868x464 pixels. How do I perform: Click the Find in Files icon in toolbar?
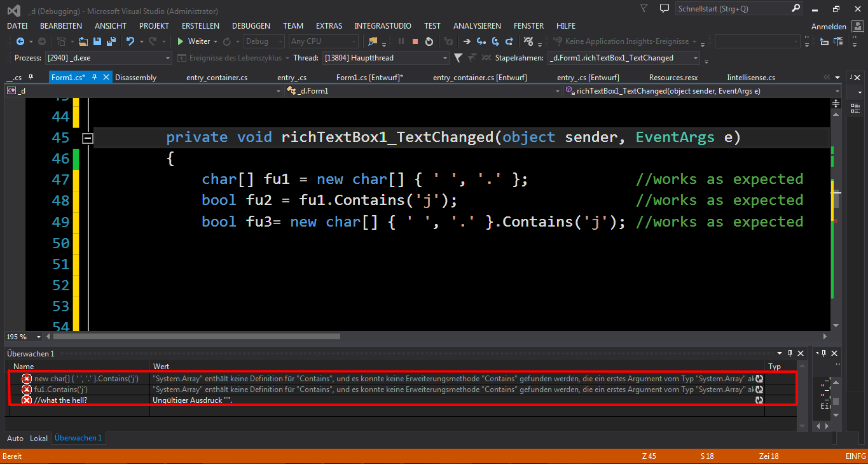[x=373, y=41]
